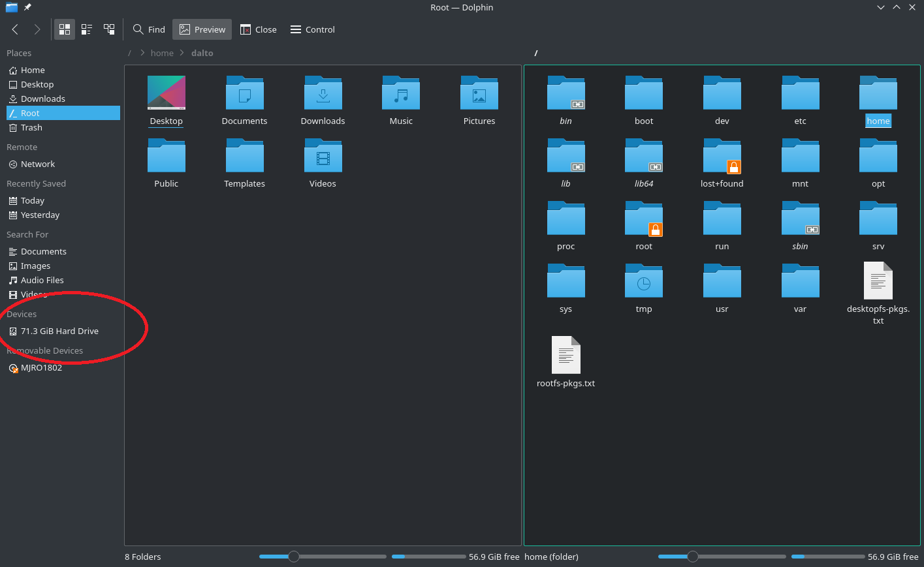Close the split view with Close button

(259, 29)
